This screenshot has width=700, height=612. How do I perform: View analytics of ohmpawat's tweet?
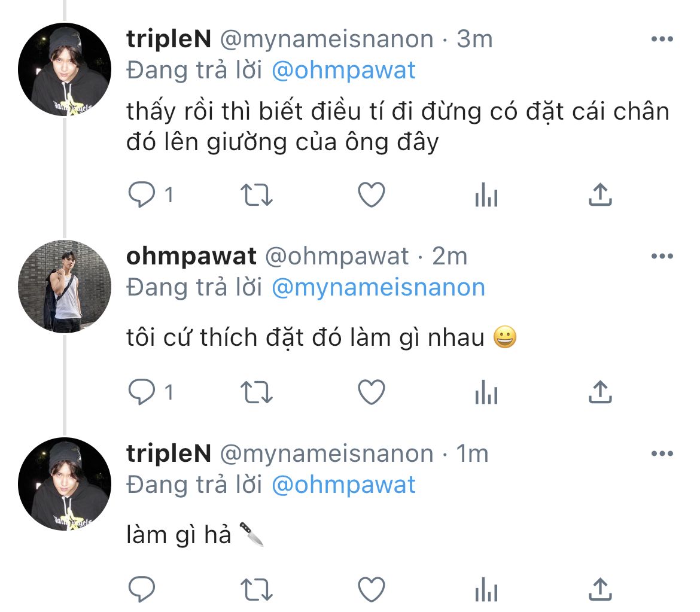(x=486, y=392)
